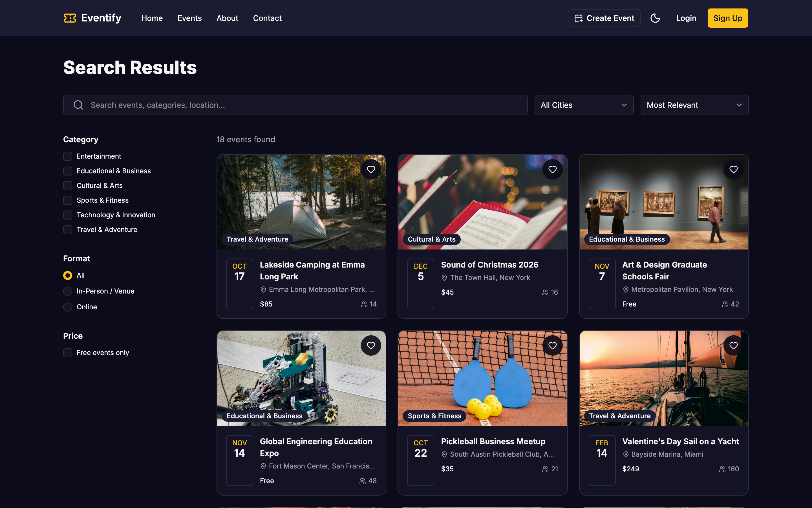Click location pin beside The Town Hall
The height and width of the screenshot is (508, 812).
(444, 278)
